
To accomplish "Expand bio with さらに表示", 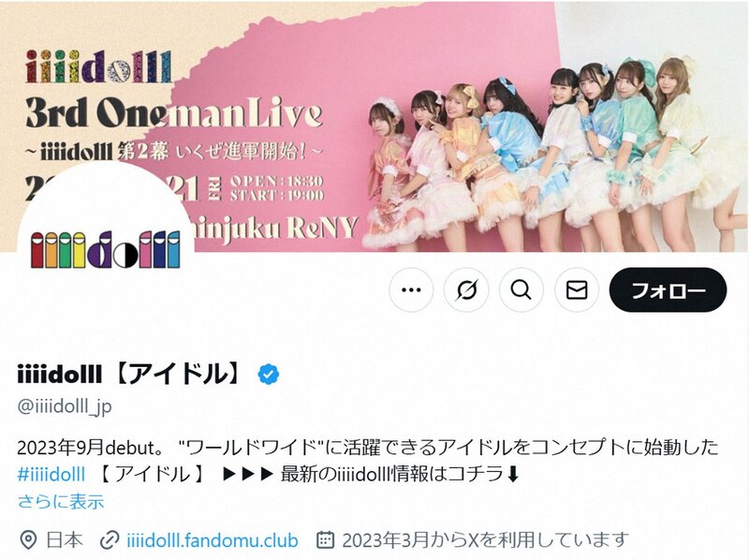I will (x=61, y=502).
